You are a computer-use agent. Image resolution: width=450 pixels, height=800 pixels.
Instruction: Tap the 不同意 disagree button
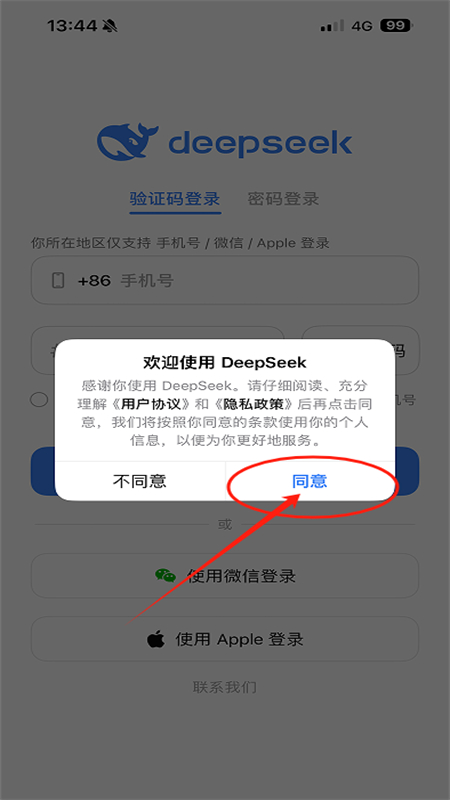[140, 481]
